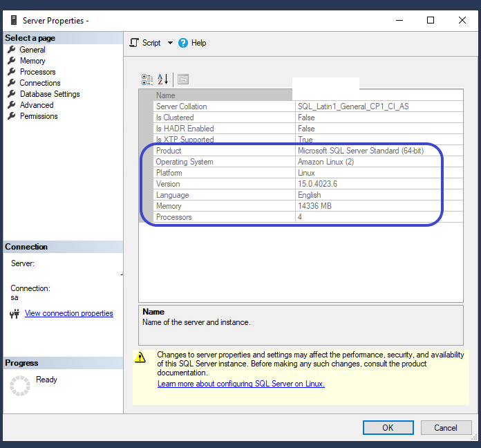Click the Cancel button
Image resolution: width=481 pixels, height=448 pixels.
coord(446,427)
